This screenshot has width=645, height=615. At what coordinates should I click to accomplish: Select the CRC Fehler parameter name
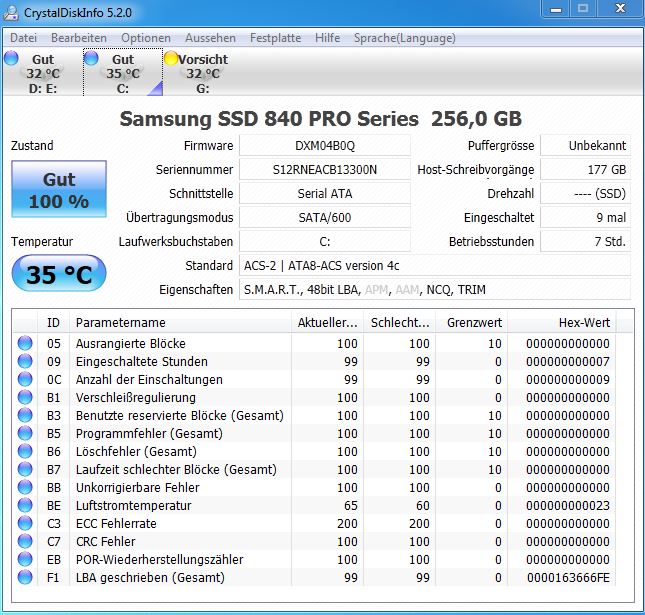[106, 542]
